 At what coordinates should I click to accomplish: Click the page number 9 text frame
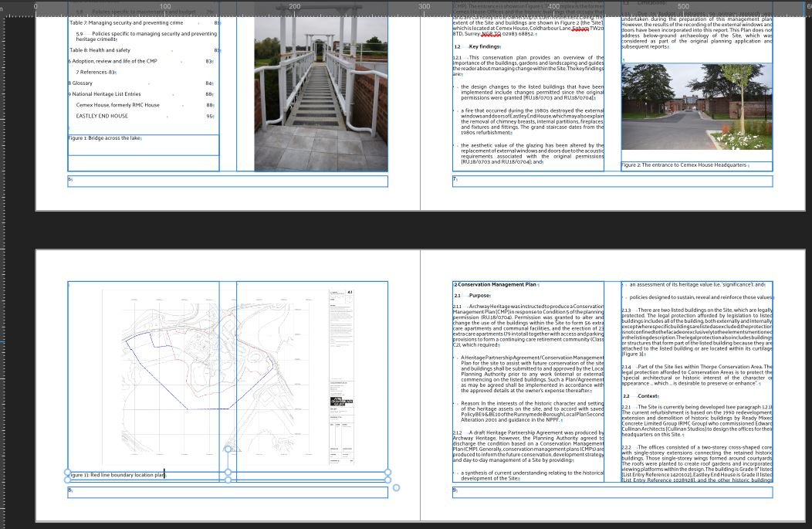(613, 492)
